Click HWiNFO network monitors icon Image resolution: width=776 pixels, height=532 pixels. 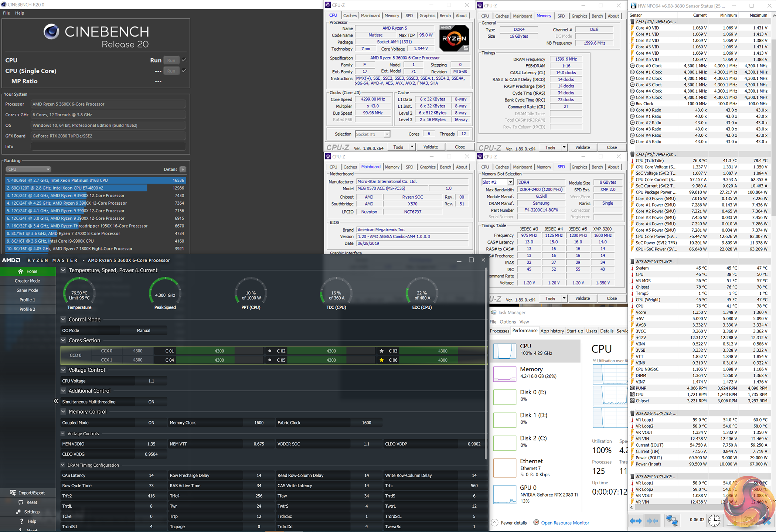point(671,521)
